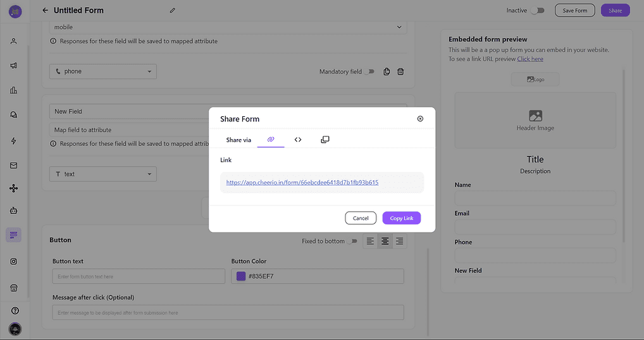
Task: Delete the phone field with trash icon
Action: coord(400,71)
